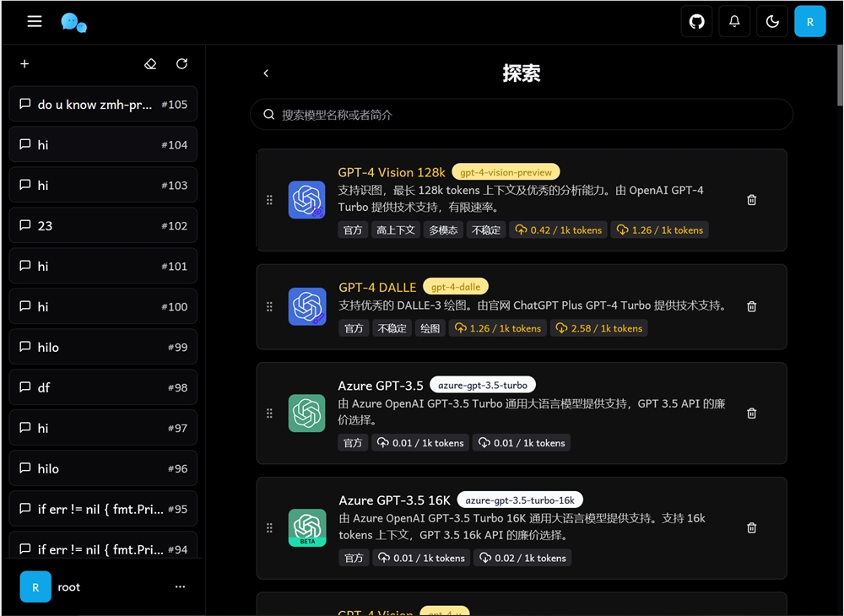Click the gpt-4-vision-preview model tag

506,172
